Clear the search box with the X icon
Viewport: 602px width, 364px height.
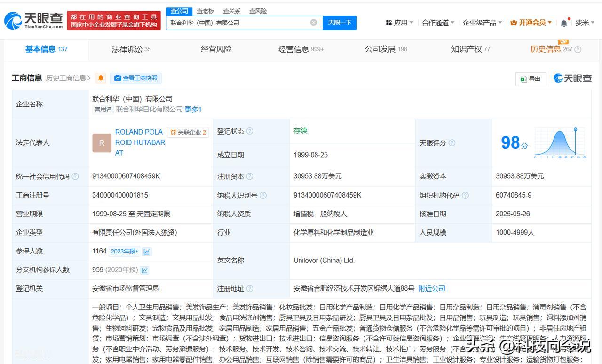[314, 23]
